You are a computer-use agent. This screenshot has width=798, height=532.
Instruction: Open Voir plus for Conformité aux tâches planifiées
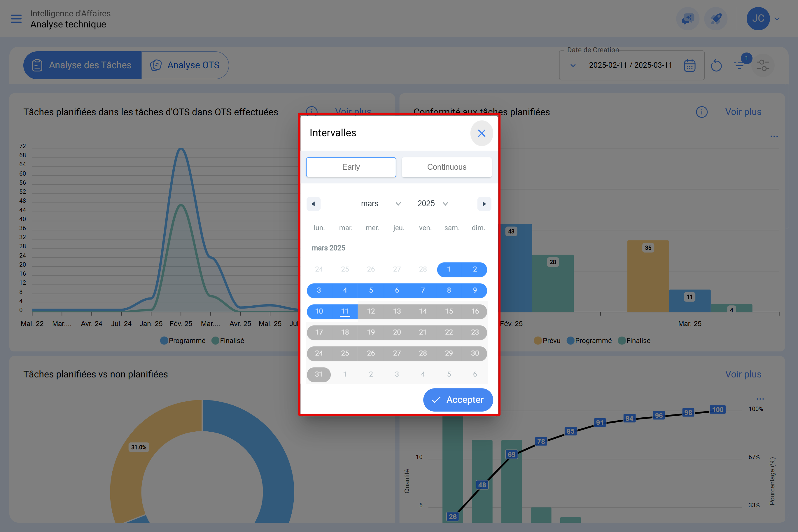tap(743, 112)
